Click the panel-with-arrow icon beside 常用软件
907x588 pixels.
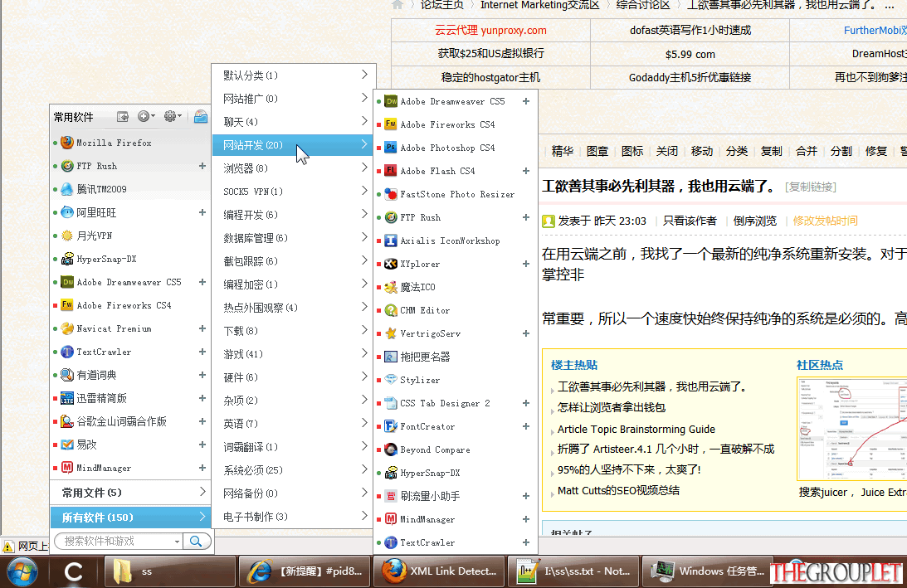click(122, 117)
